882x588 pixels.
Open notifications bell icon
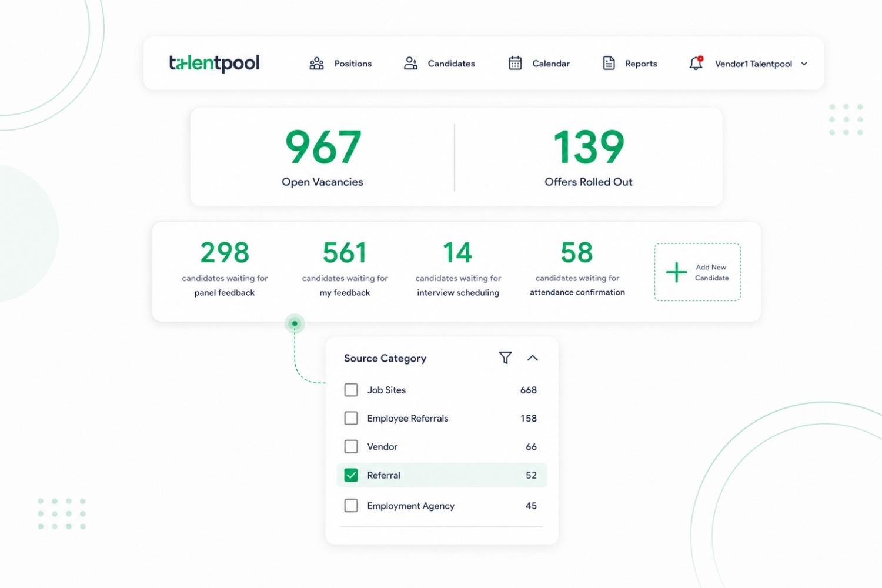pyautogui.click(x=696, y=63)
